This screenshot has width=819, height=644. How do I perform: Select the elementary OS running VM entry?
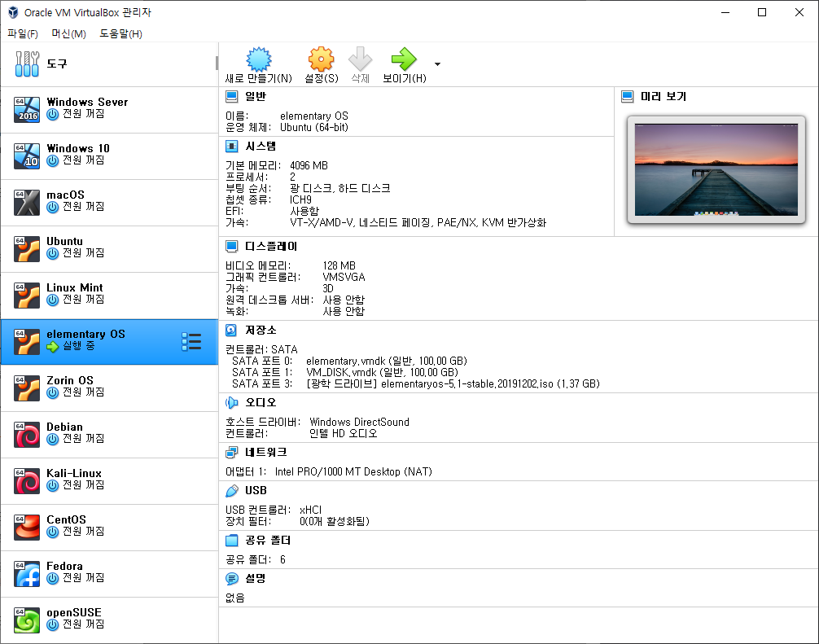point(109,342)
